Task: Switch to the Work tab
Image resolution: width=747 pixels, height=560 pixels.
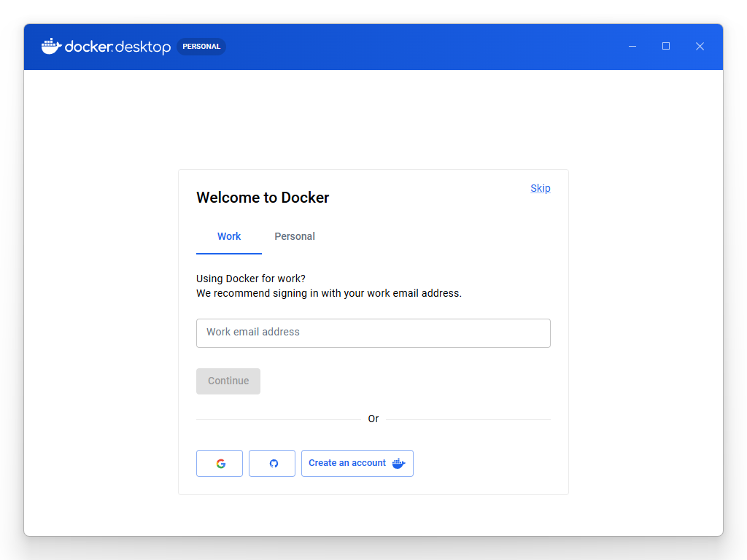Action: pos(229,237)
